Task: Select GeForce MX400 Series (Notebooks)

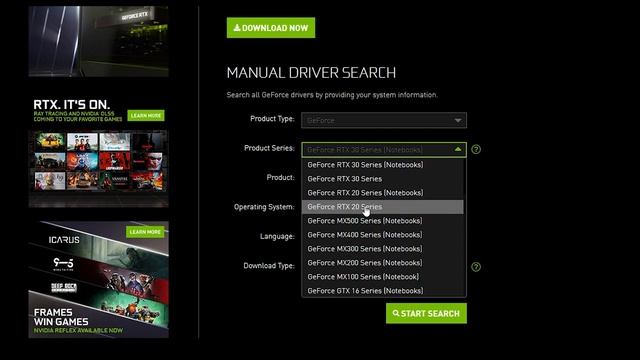Action: pyautogui.click(x=382, y=235)
